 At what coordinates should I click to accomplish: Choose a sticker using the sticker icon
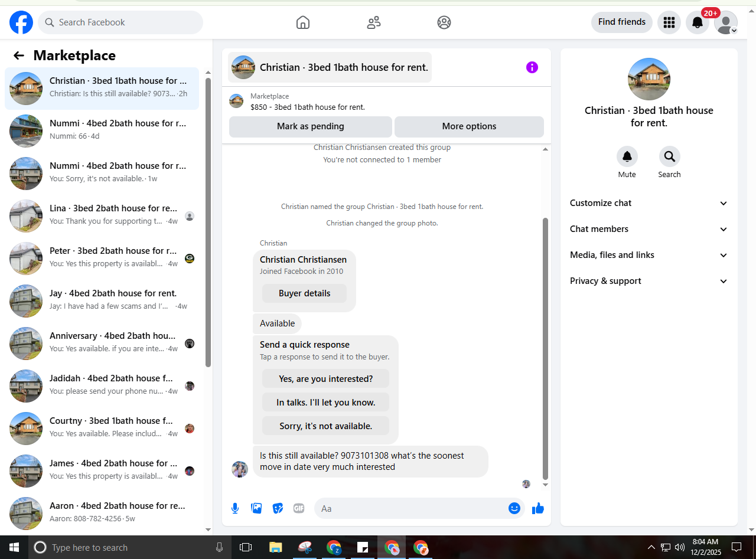(278, 508)
